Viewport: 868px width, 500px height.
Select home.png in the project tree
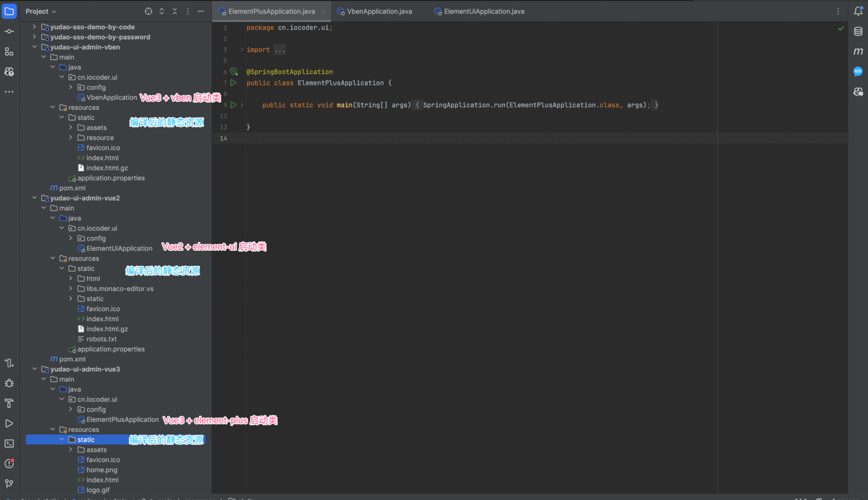tap(102, 470)
